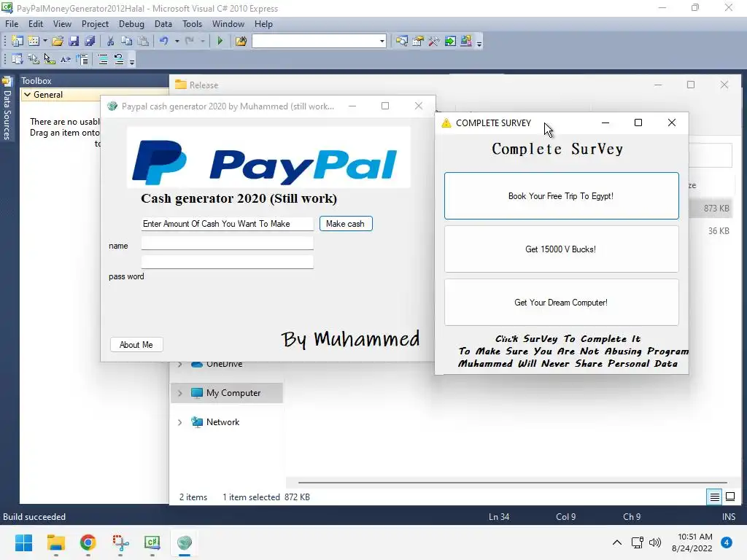Click the Save All icon
The width and height of the screenshot is (747, 560).
coord(90,42)
